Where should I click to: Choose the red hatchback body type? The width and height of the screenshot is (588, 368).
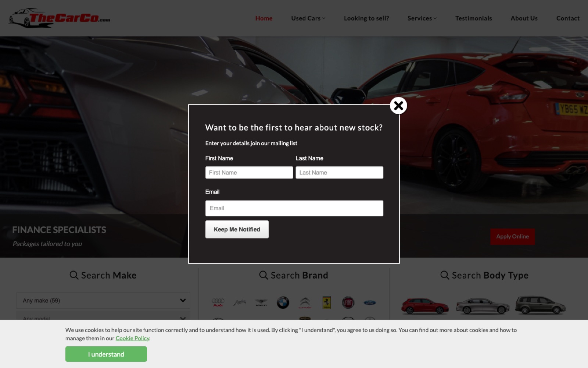(425, 306)
